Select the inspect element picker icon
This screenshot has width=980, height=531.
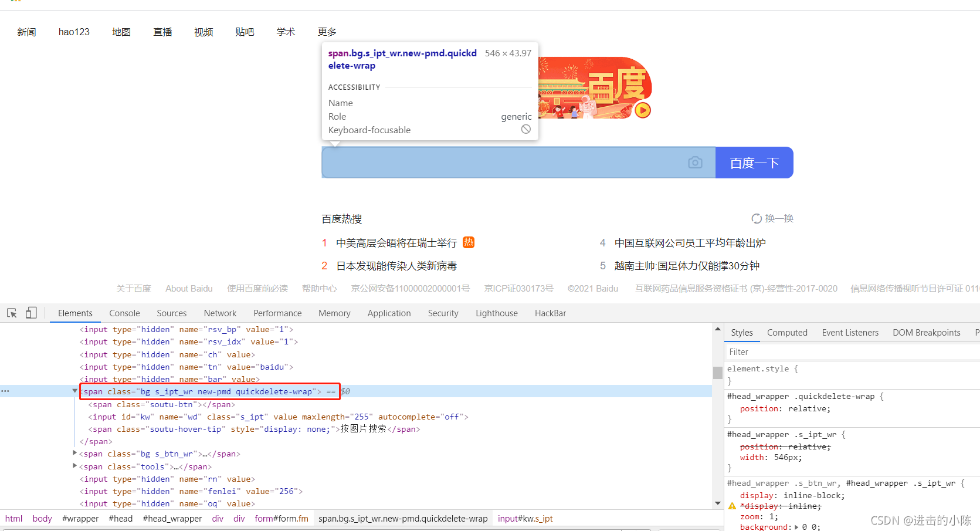(12, 313)
